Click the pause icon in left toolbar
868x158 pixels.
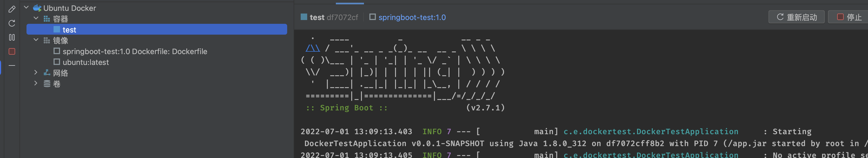[x=12, y=37]
